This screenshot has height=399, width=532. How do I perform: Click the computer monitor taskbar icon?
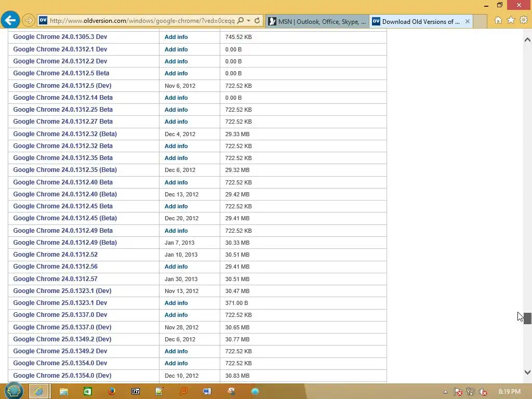[207, 391]
